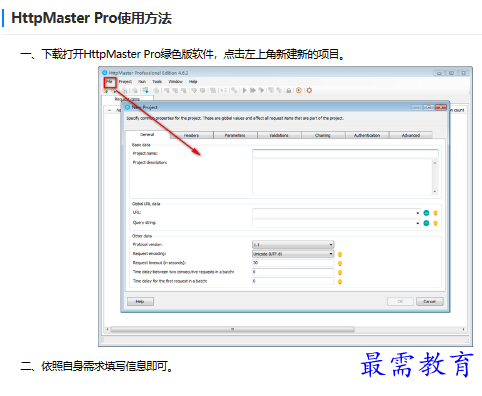This screenshot has width=482, height=396.
Task: Click the Help button in dialog
Action: (x=140, y=301)
